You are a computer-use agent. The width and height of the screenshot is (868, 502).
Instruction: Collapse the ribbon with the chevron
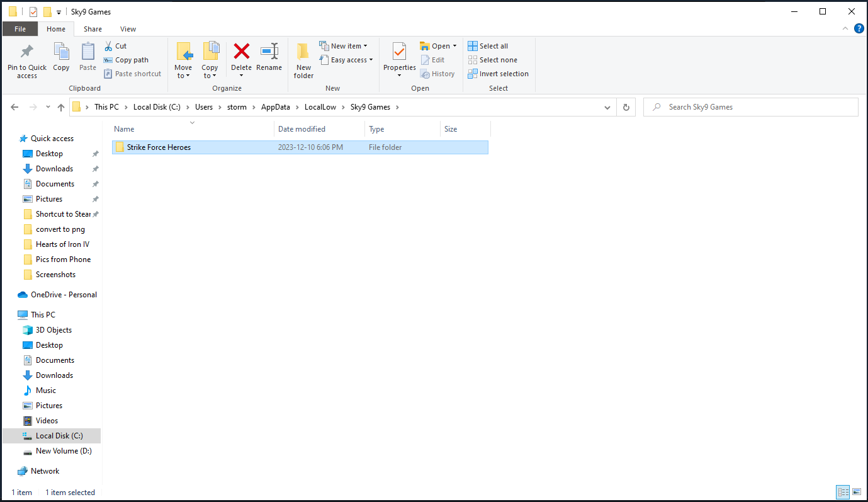(845, 29)
